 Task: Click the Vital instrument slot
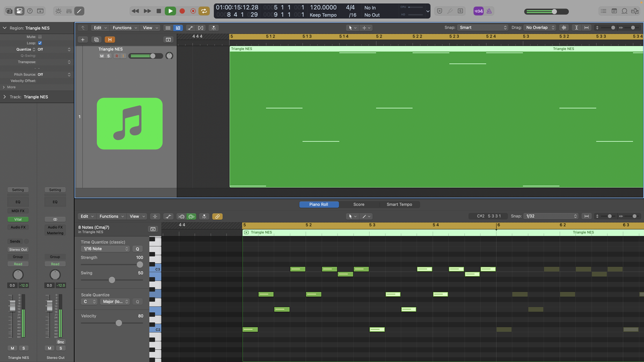[x=18, y=219]
